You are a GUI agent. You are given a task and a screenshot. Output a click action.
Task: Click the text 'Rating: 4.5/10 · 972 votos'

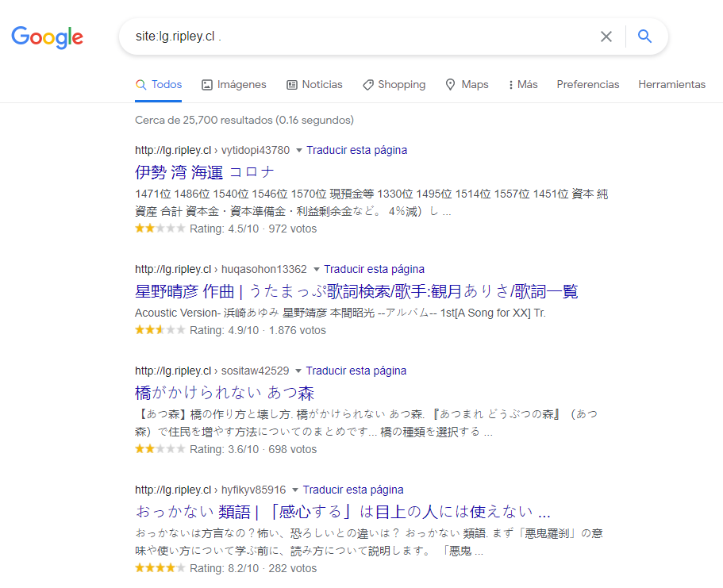(253, 229)
